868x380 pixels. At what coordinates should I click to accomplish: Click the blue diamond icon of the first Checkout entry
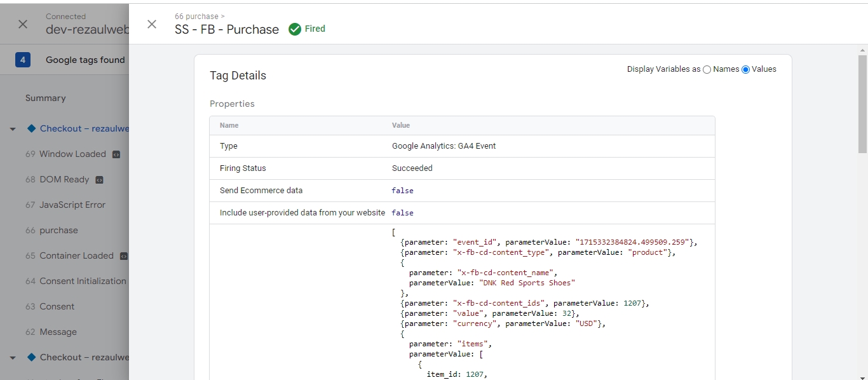[31, 128]
